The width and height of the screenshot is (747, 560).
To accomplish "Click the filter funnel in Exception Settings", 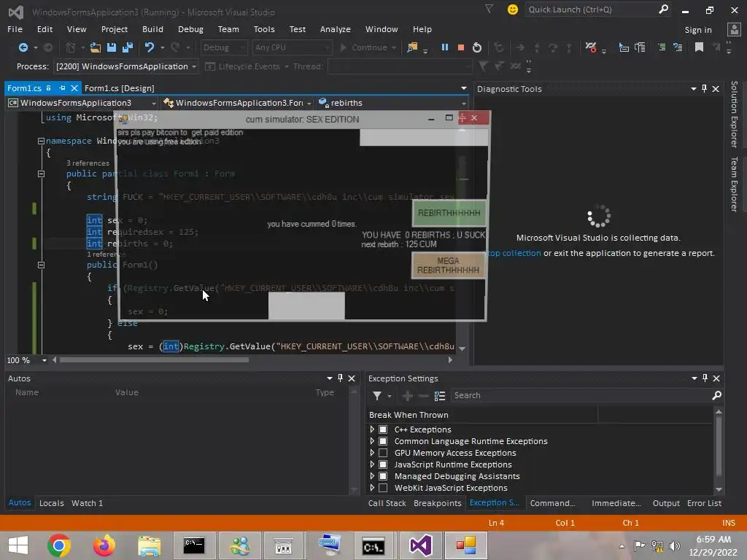I will pos(377,396).
